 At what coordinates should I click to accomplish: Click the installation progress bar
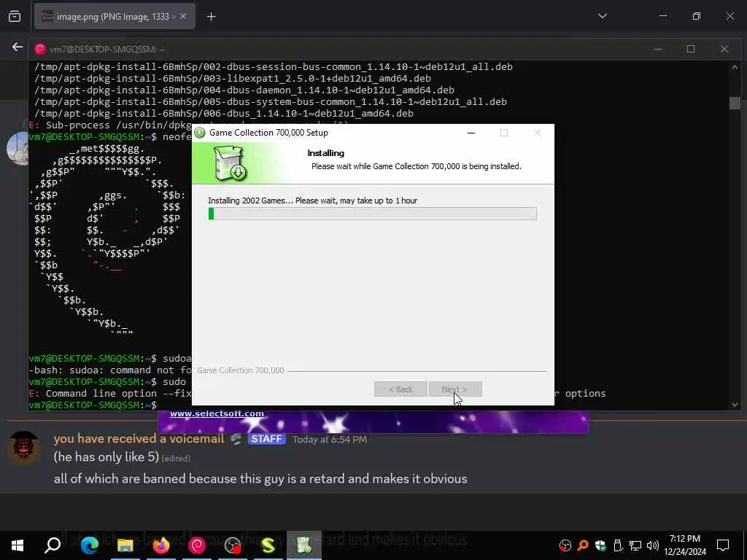372,214
